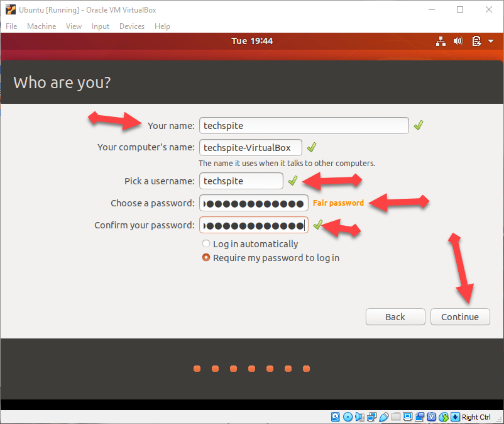504x424 pixels.
Task: Open the Machine menu
Action: [x=41, y=26]
